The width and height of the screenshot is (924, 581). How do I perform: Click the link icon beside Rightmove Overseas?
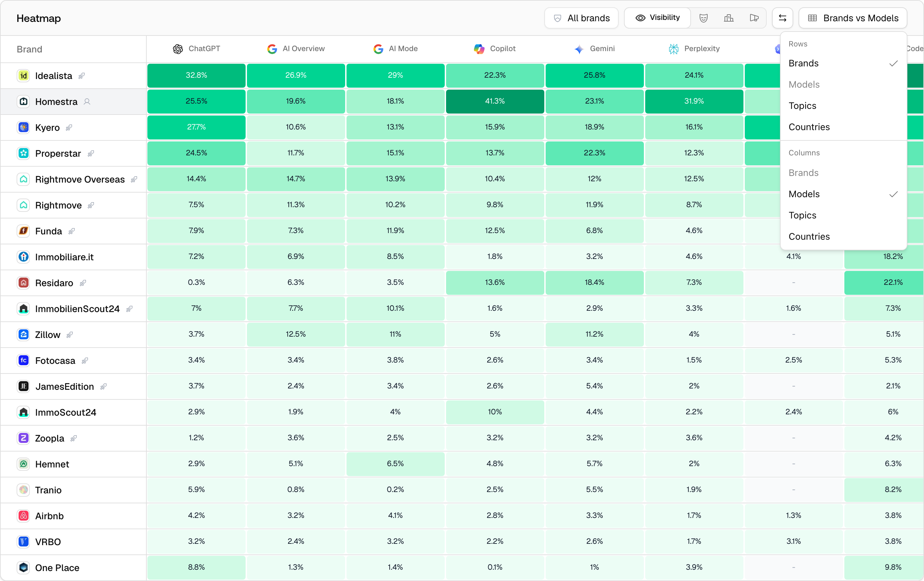pos(134,180)
